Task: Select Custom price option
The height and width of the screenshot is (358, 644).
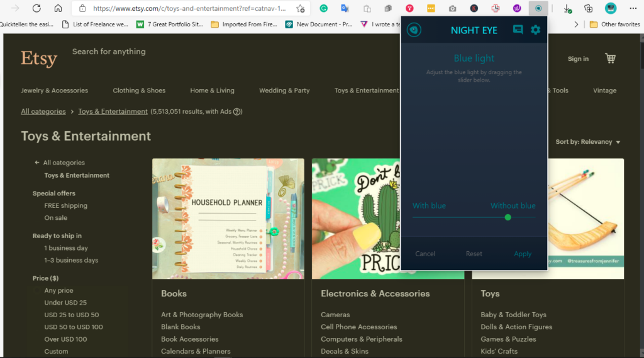Action: click(56, 352)
